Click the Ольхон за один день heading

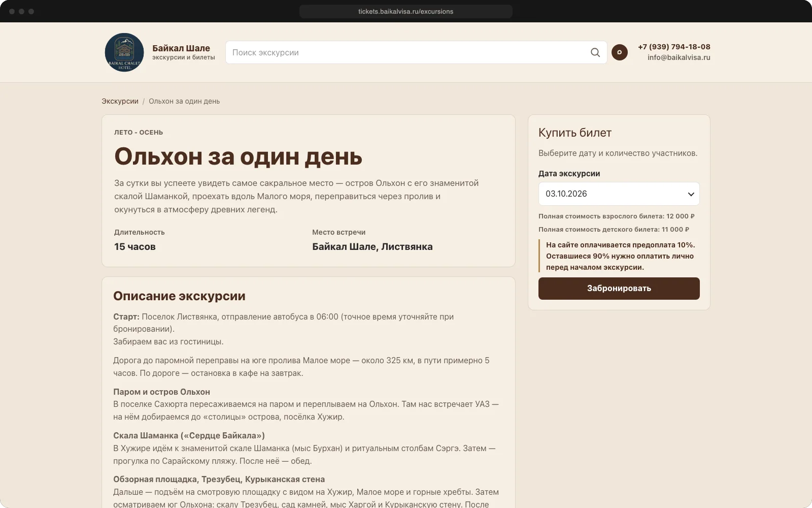click(x=238, y=156)
